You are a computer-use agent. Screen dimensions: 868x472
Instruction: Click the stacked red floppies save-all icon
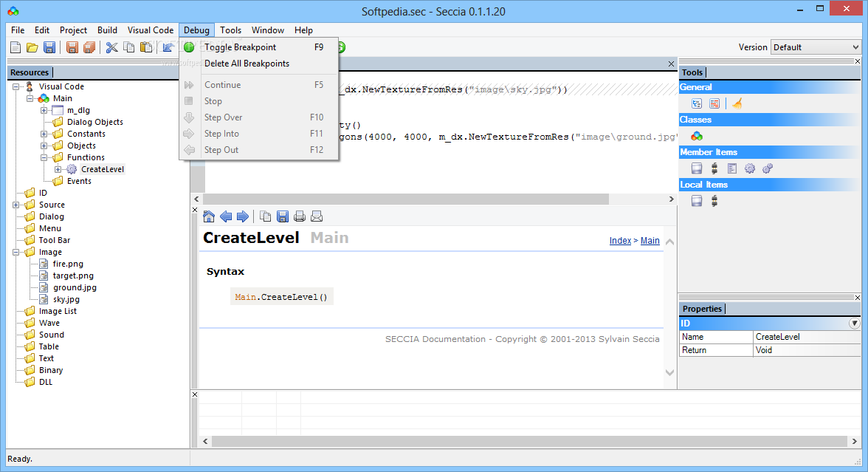[x=89, y=47]
